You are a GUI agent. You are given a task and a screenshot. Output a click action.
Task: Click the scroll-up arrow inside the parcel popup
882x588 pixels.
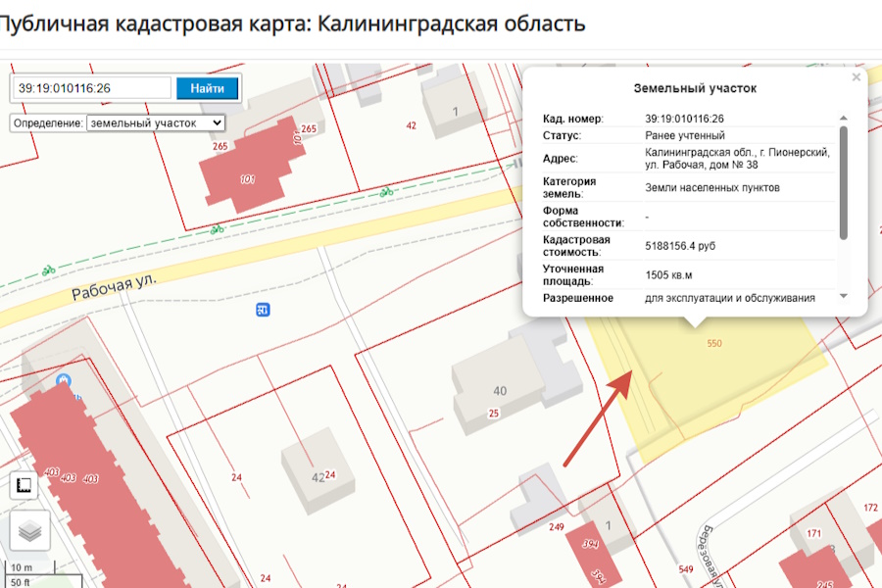842,116
